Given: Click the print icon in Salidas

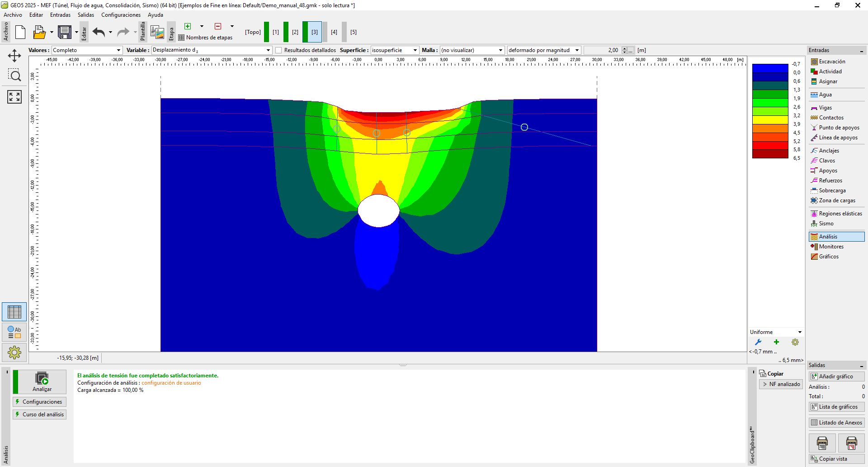Looking at the screenshot, I should click(822, 443).
